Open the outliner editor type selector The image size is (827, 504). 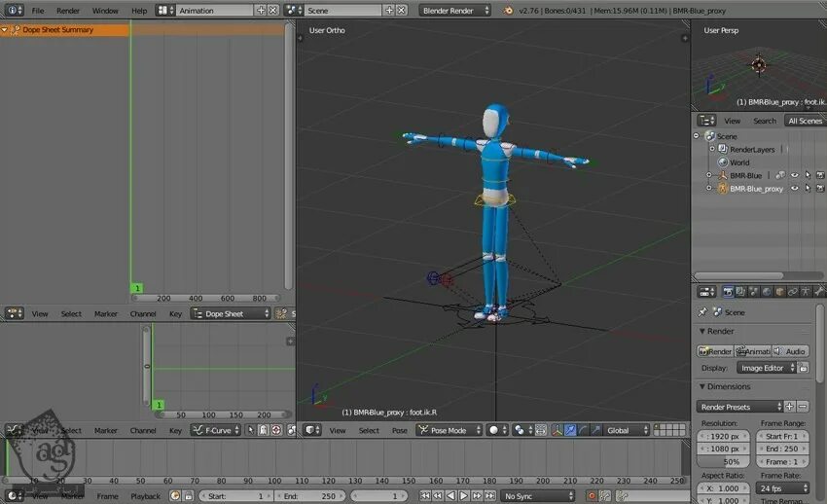706,121
